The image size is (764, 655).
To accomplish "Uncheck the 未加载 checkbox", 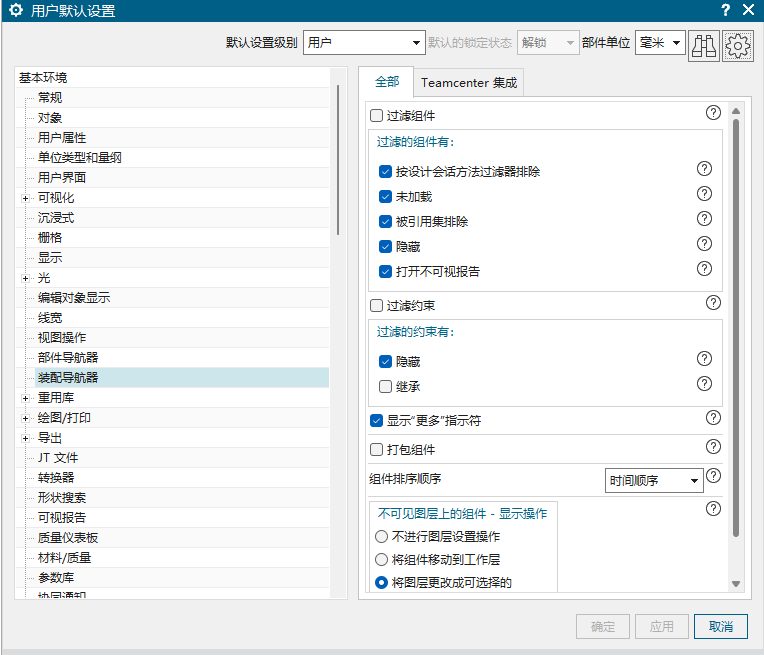I will (x=385, y=196).
